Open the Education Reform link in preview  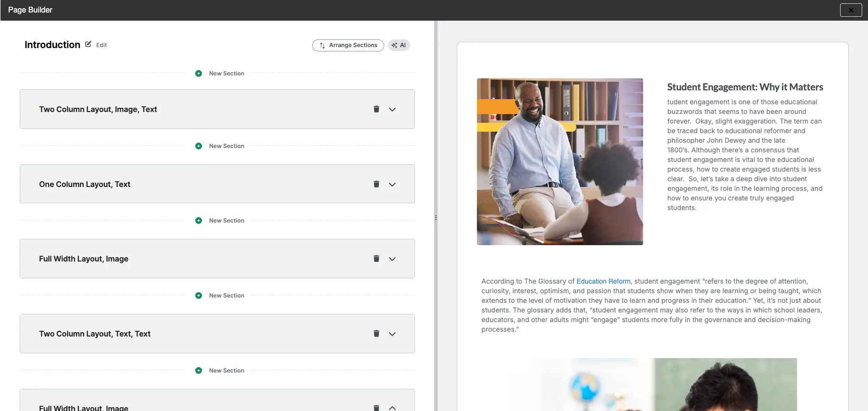click(603, 281)
